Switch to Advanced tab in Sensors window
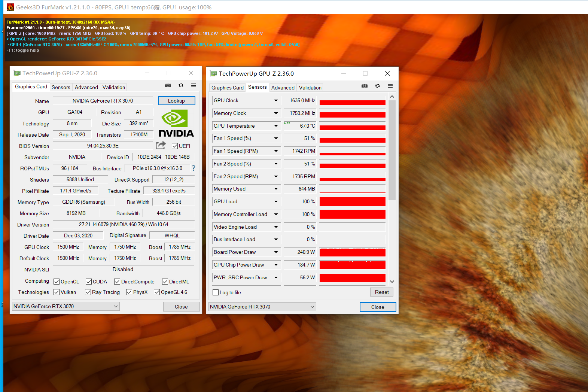588x392 pixels. tap(283, 88)
